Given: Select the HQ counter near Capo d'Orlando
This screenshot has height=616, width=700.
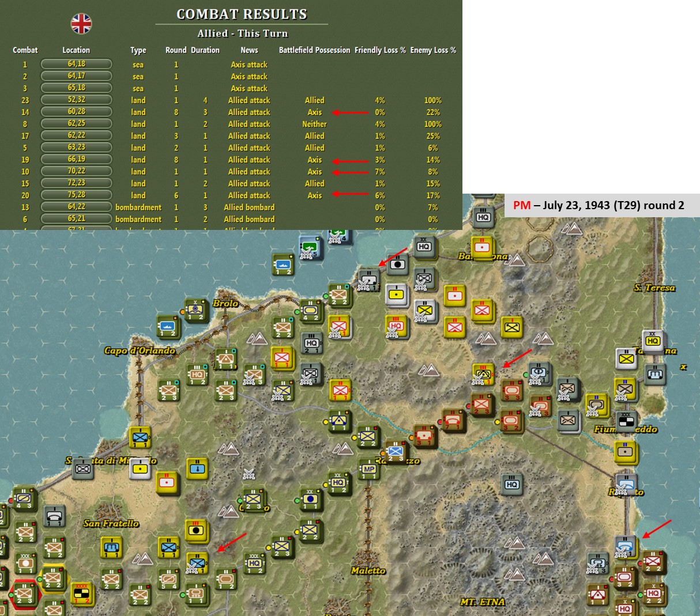Looking at the screenshot, I should point(196,375).
